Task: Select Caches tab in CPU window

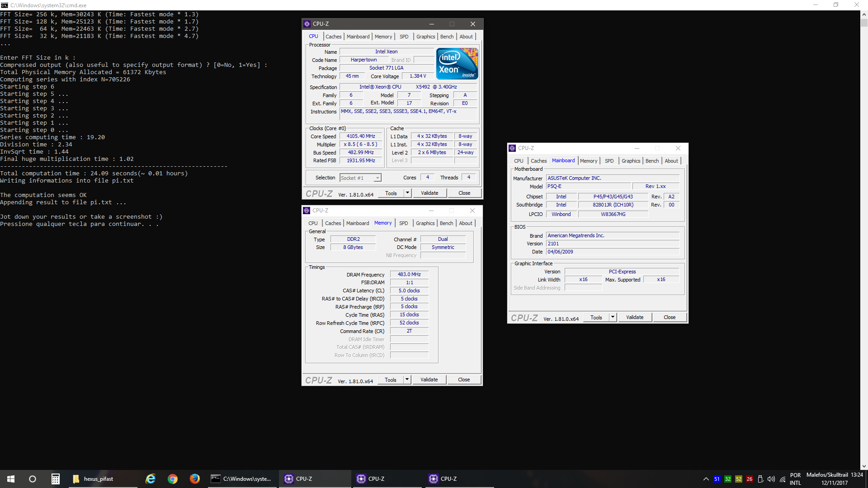Action: tap(334, 37)
